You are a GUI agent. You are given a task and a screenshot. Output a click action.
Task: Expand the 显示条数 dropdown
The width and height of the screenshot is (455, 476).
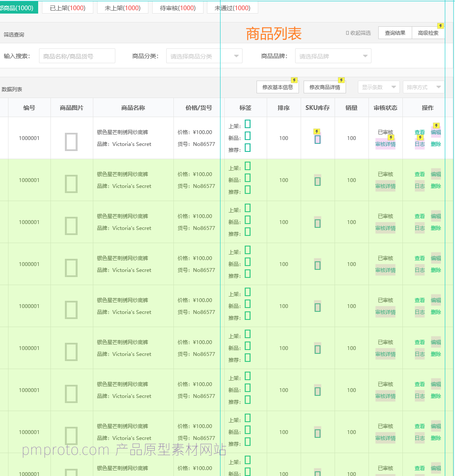pyautogui.click(x=379, y=87)
